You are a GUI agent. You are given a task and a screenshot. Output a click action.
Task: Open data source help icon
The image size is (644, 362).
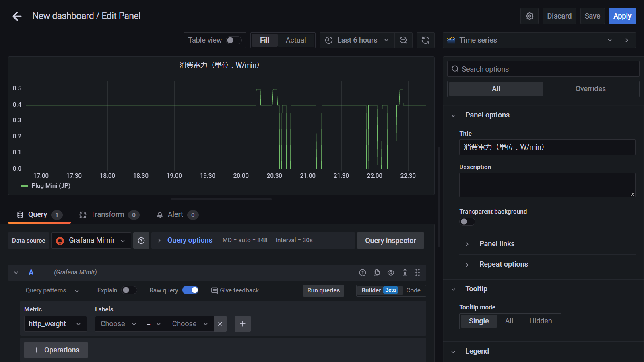tap(141, 241)
